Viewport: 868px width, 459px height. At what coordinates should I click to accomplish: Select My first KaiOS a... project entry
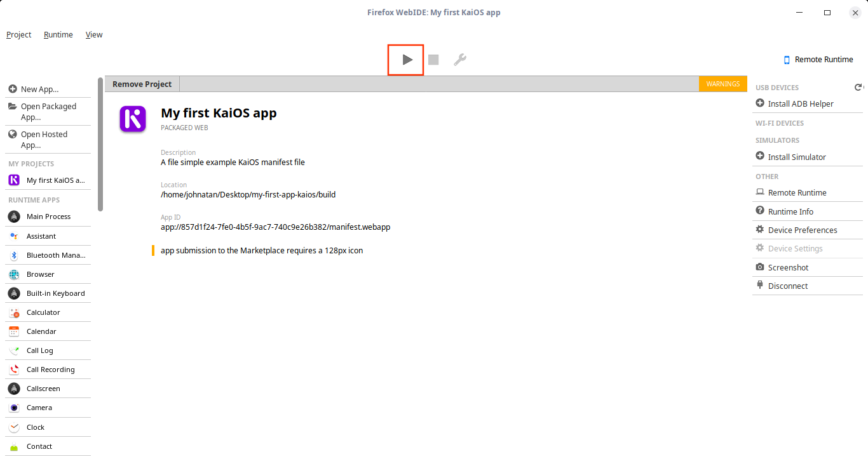tap(48, 180)
